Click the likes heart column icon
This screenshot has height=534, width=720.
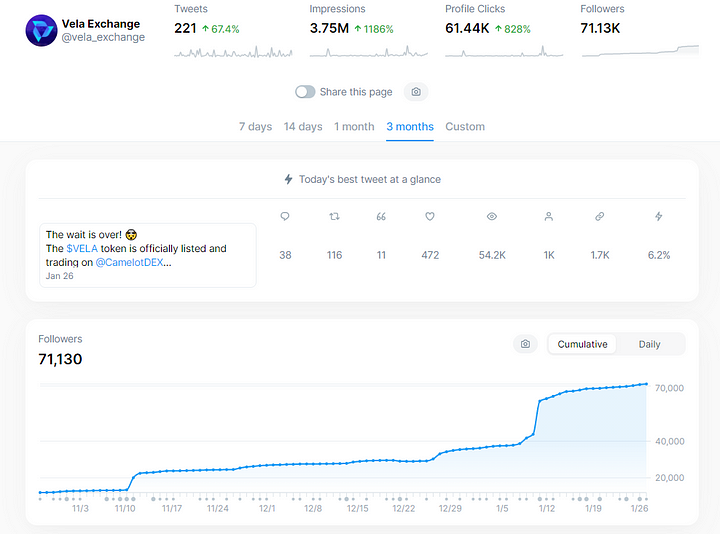point(430,216)
